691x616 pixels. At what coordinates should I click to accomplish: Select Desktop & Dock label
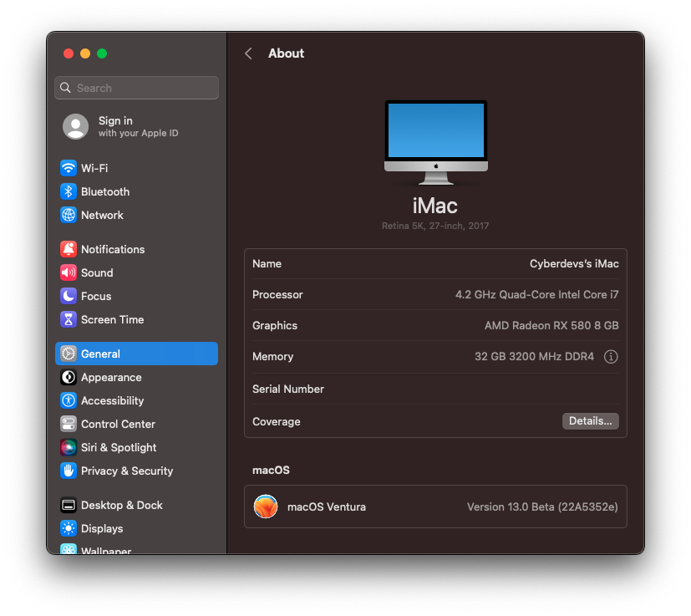click(122, 505)
